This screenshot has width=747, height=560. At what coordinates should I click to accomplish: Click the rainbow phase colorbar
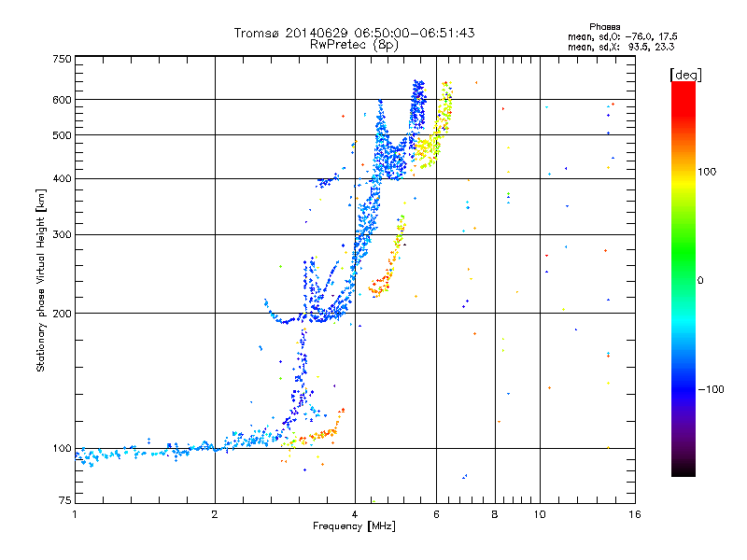(x=684, y=278)
